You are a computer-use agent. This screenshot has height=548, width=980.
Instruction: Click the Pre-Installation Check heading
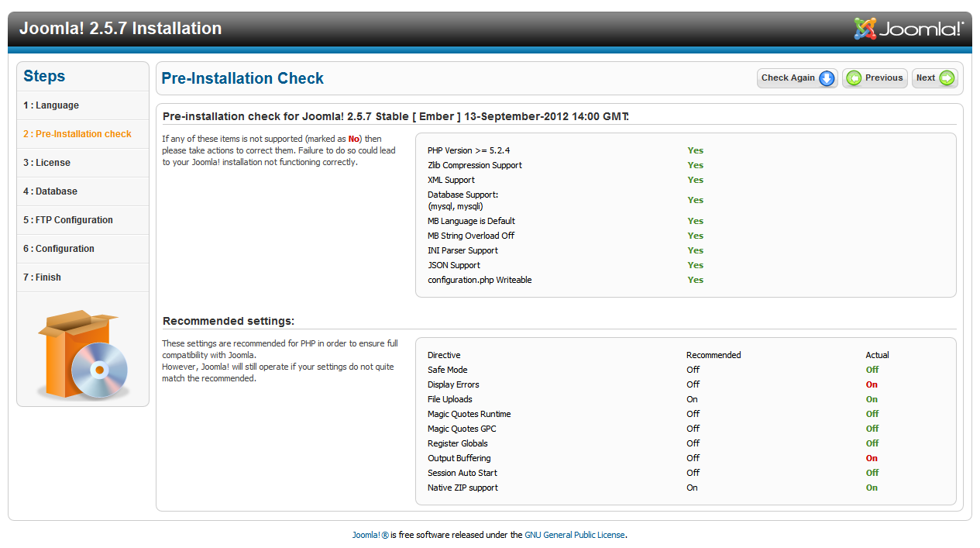(x=242, y=78)
